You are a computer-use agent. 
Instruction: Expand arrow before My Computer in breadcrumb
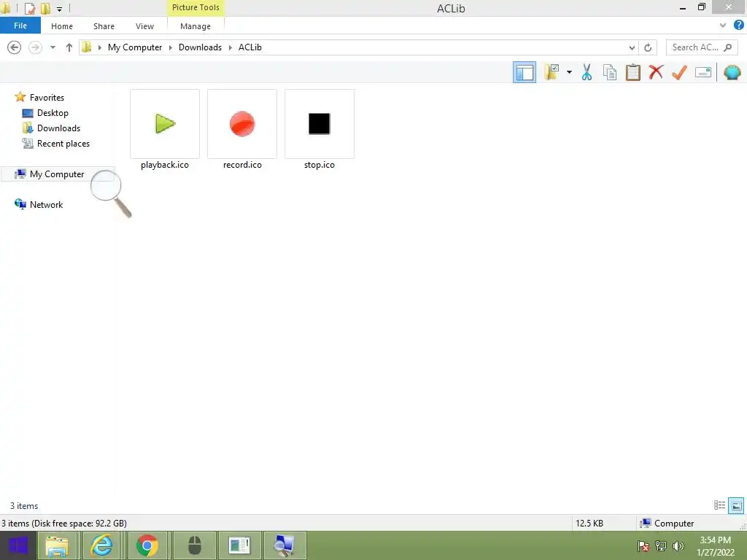pos(99,47)
